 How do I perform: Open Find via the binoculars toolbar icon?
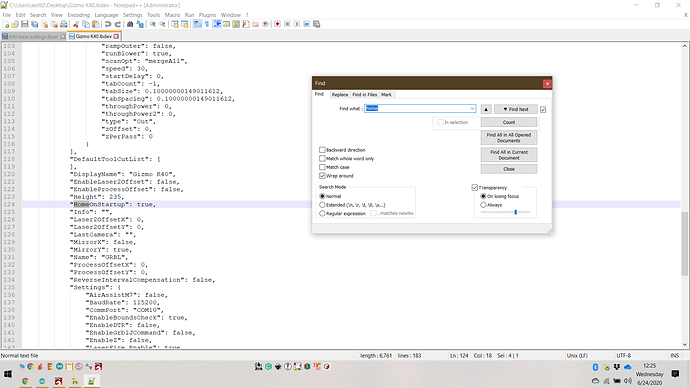tap(130, 24)
